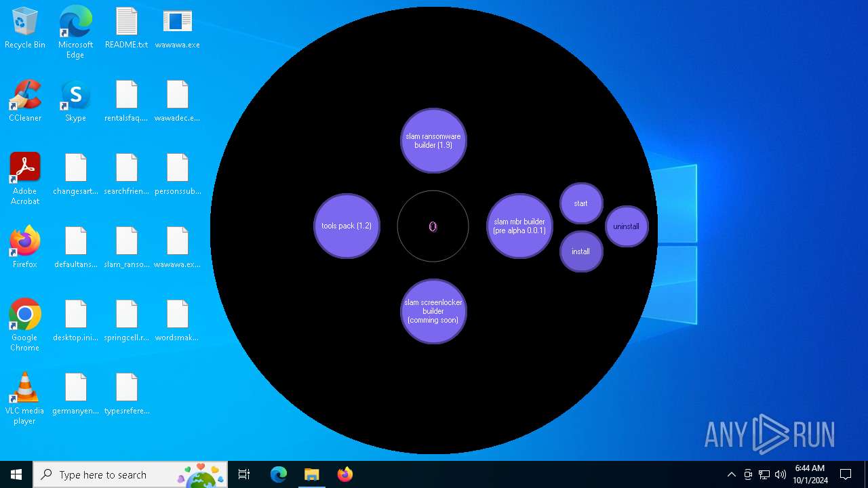The image size is (868, 488).
Task: Open Task View from the taskbar
Action: pos(244,474)
